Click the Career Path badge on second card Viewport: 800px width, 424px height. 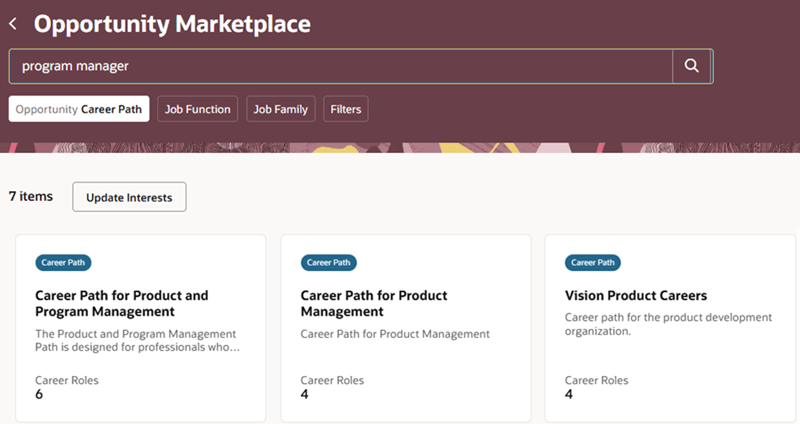[x=328, y=263]
